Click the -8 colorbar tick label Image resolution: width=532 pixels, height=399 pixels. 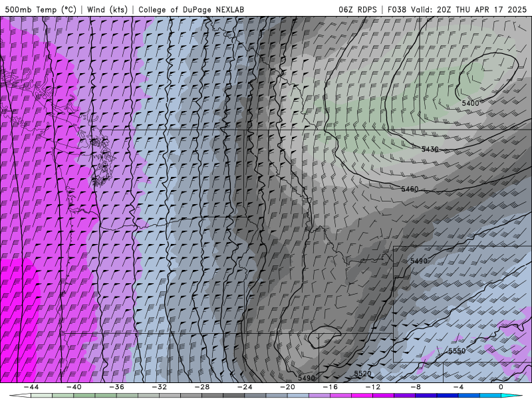(416, 387)
